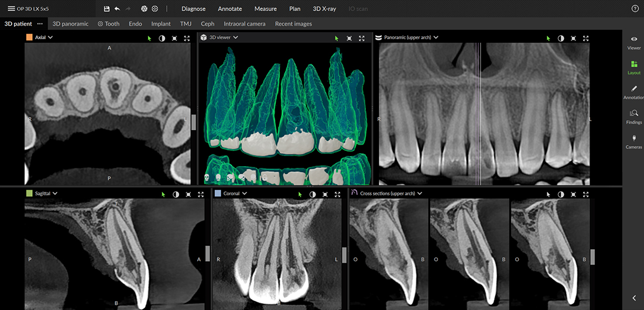Toggle contrast adjustment in Axial view

click(162, 38)
